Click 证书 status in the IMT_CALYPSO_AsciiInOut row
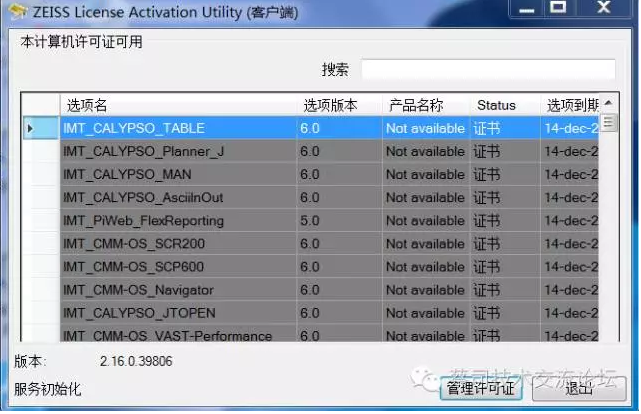641x414 pixels. pos(486,198)
